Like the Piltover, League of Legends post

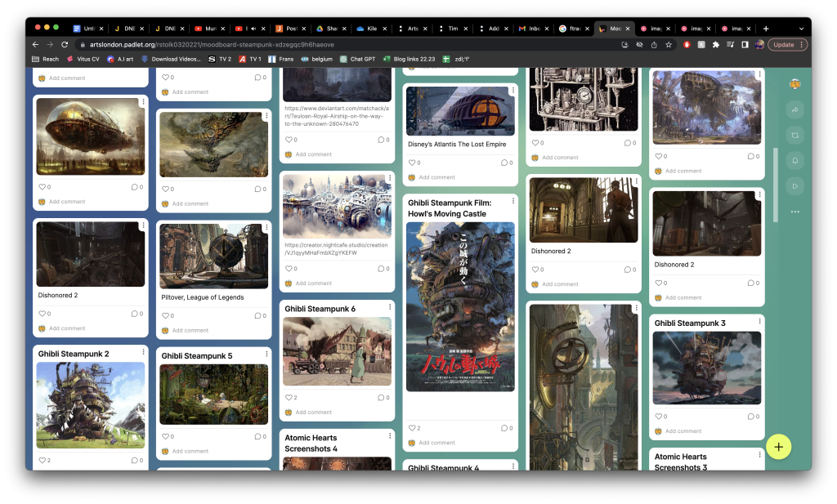(165, 316)
